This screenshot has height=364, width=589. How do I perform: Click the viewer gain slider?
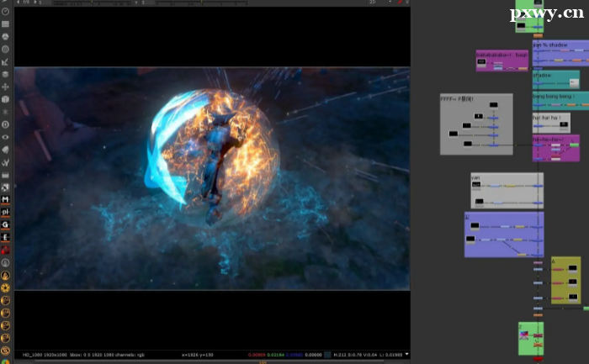(92, 3)
